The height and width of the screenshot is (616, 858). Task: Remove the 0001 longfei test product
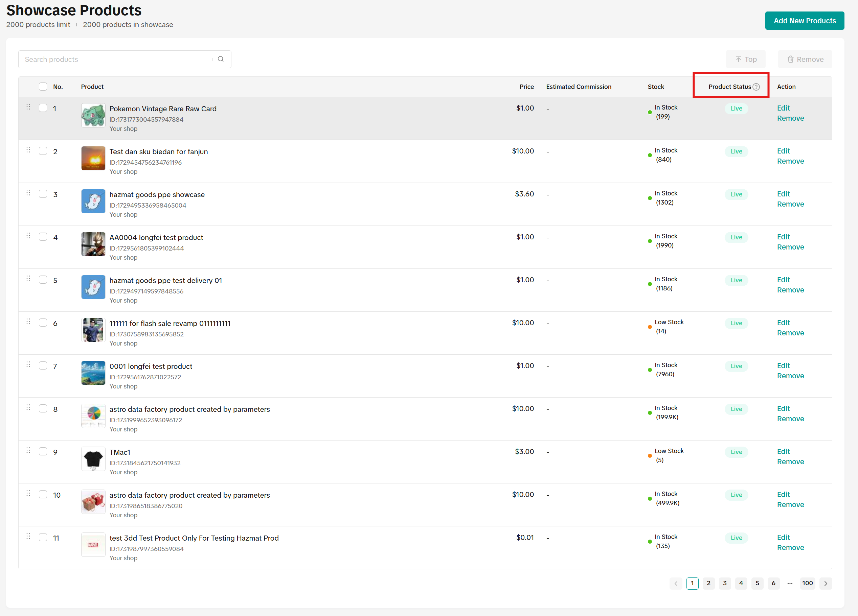[790, 376]
